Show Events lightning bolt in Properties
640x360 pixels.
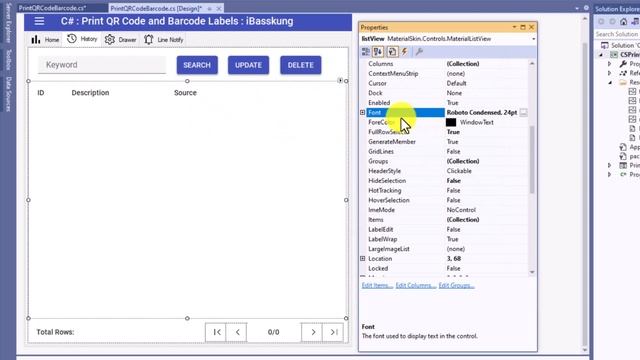coord(404,51)
